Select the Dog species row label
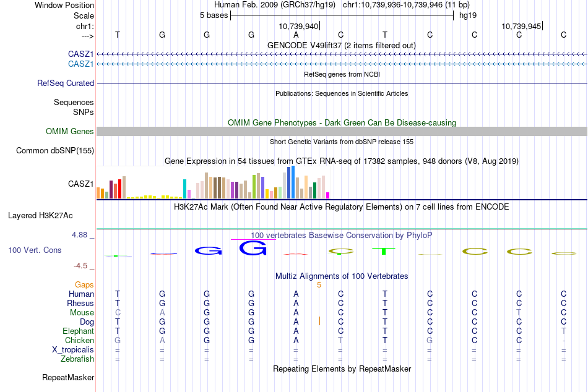 coord(87,322)
